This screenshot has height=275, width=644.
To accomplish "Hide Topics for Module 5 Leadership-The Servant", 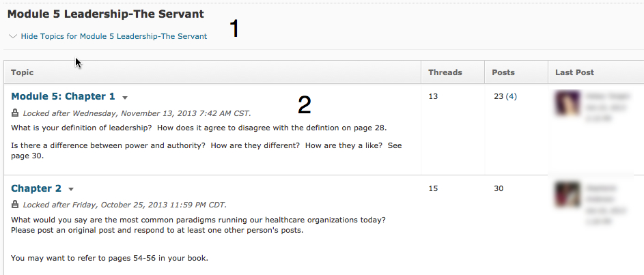I will pyautogui.click(x=113, y=36).
